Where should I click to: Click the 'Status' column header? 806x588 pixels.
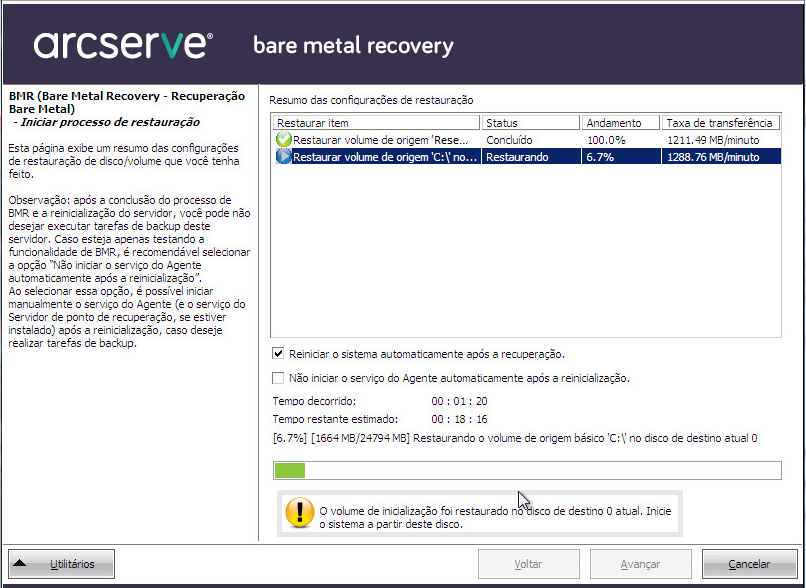click(530, 123)
